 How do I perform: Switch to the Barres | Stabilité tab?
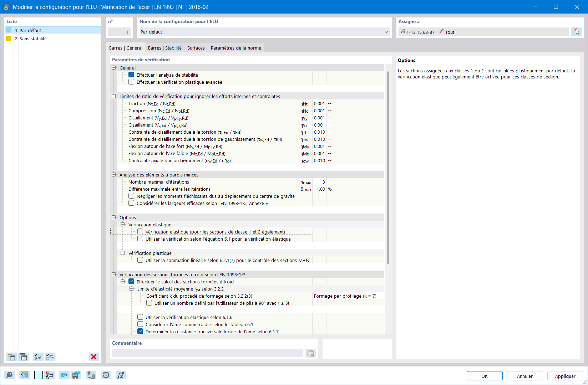coord(165,47)
